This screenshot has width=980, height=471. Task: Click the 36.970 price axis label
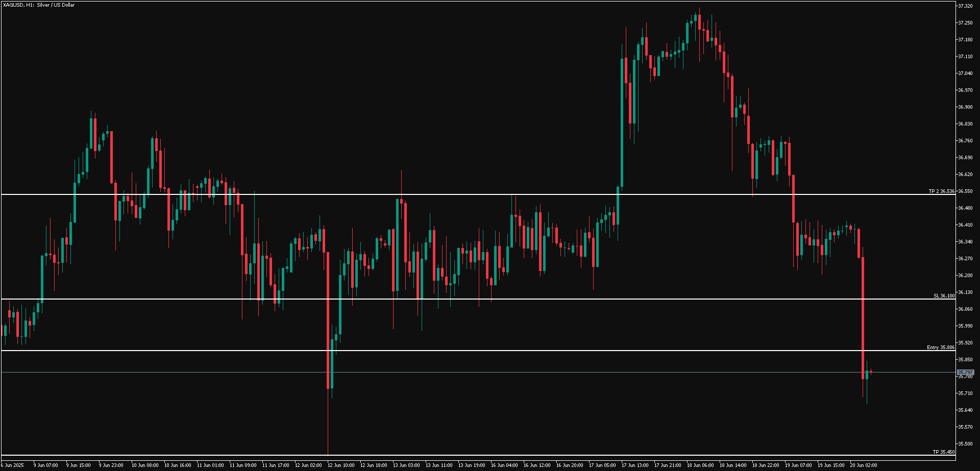[966, 90]
